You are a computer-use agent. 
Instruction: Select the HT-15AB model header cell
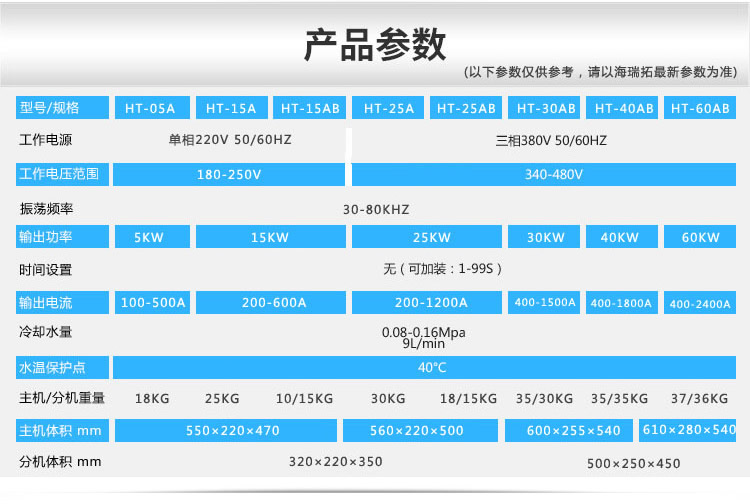[x=310, y=108]
